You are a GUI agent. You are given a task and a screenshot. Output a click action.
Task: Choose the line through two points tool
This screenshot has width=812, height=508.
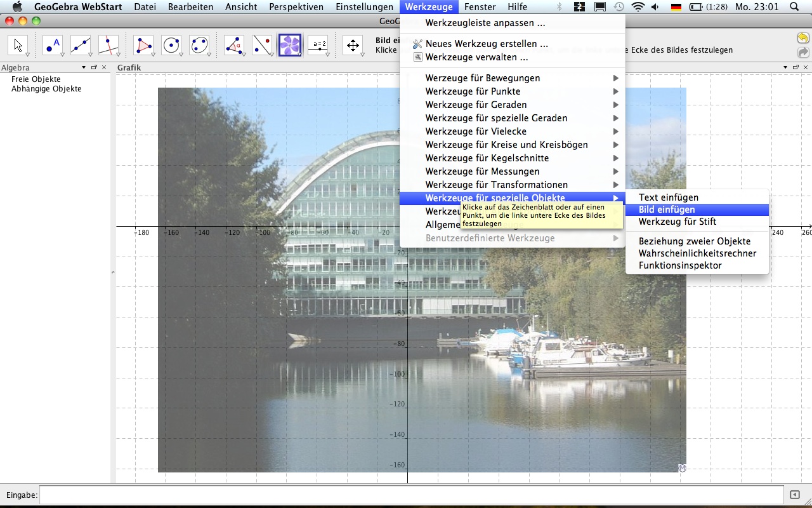[x=81, y=45]
